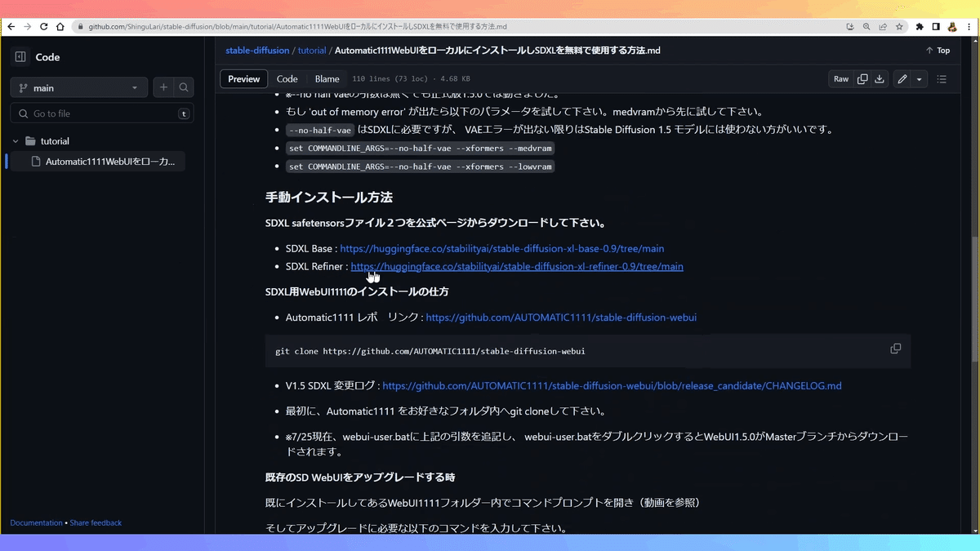Click the scrollbar up arrow
Viewport: 980px width, 551px height.
(x=973, y=41)
